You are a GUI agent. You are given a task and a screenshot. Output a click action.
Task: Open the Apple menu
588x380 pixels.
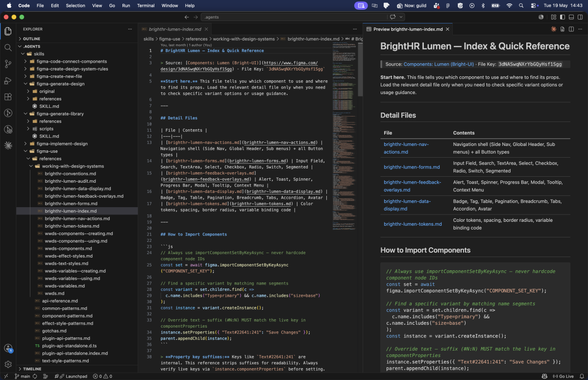(x=9, y=5)
